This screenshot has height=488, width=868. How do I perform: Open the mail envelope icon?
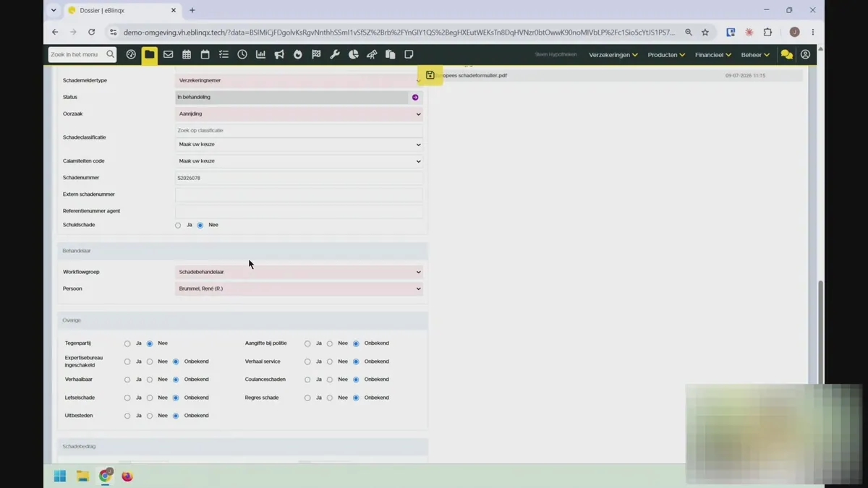168,54
